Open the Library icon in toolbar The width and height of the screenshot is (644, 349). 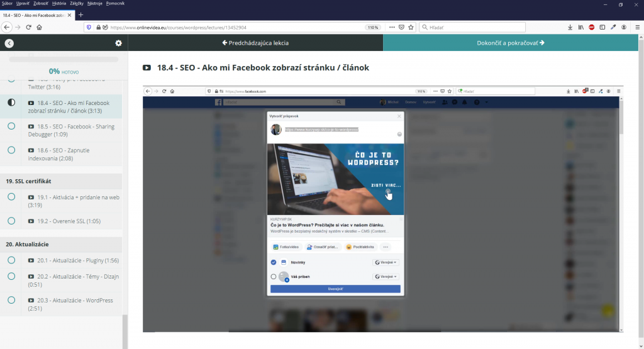pos(580,28)
